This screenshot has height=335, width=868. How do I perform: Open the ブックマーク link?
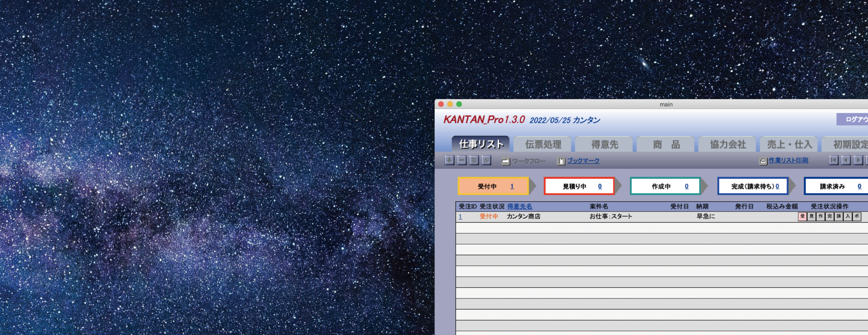583,161
